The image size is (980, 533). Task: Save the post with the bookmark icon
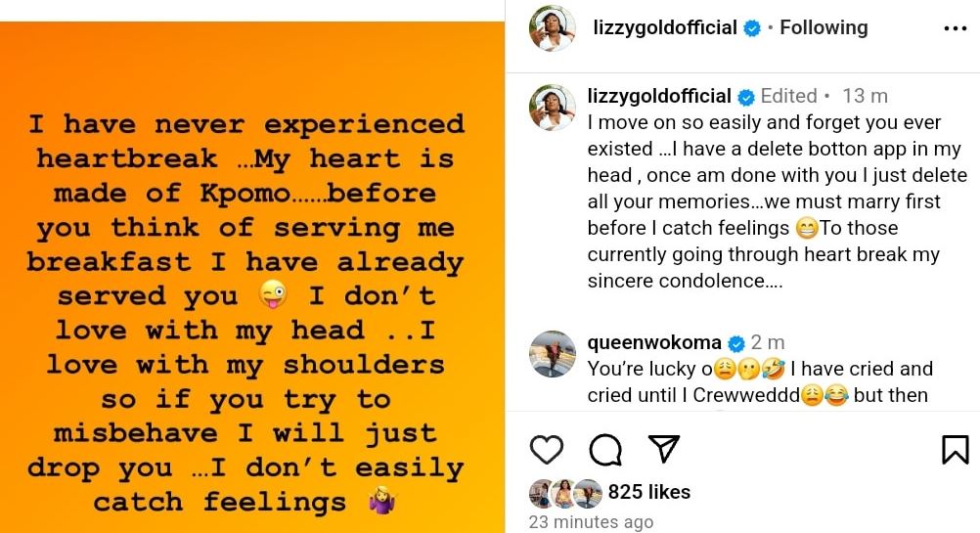click(955, 450)
